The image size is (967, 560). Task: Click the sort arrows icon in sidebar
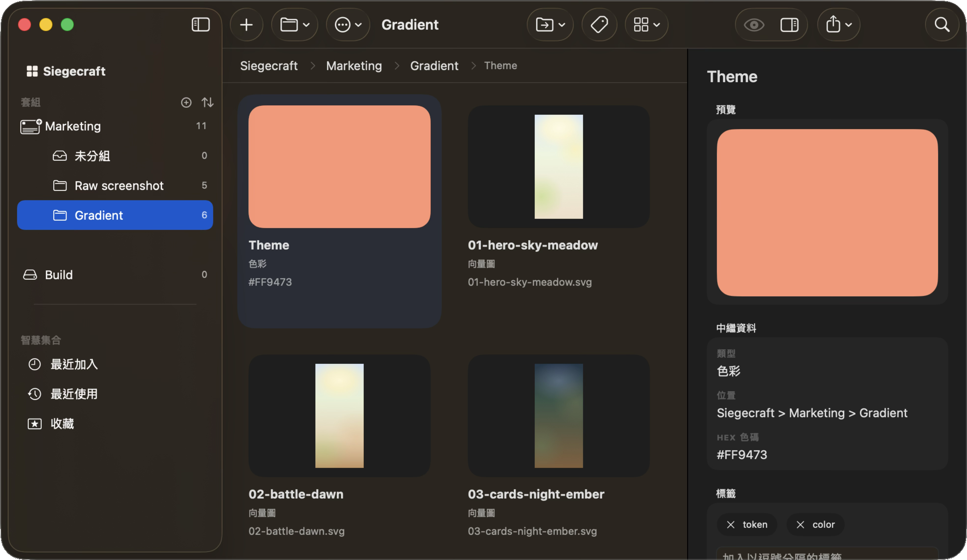click(x=208, y=102)
